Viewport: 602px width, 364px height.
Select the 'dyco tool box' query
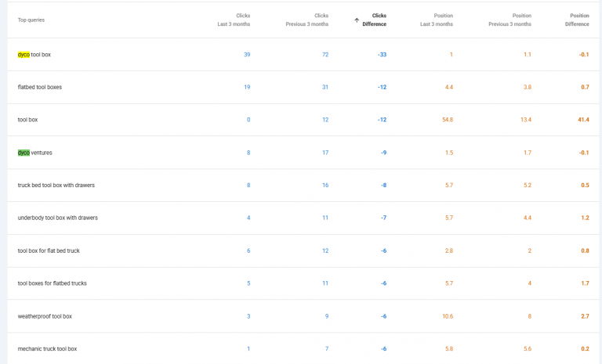34,55
